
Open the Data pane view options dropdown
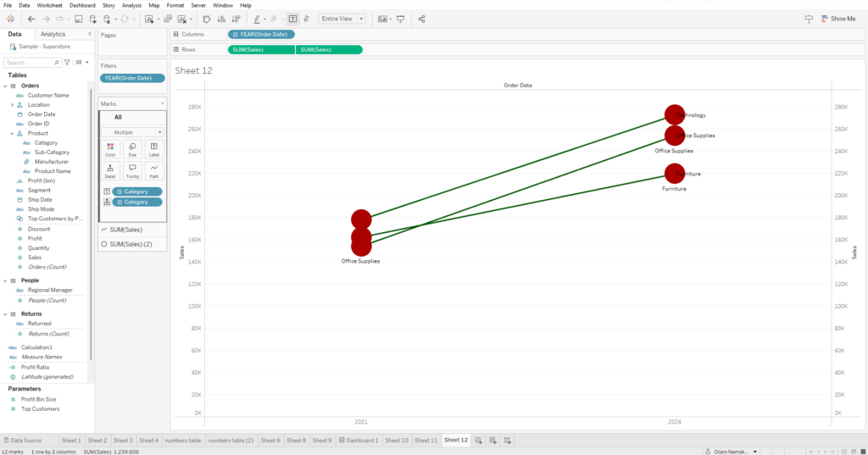click(x=82, y=63)
